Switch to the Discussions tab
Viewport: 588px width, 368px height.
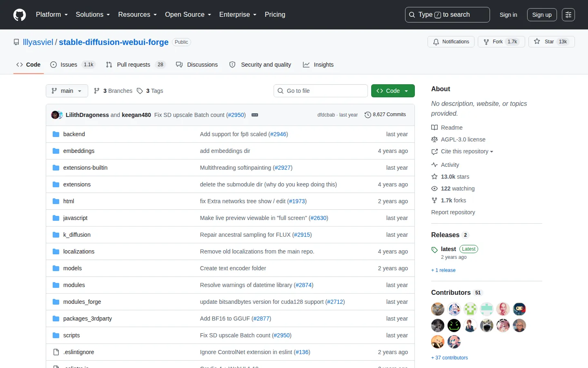(197, 65)
